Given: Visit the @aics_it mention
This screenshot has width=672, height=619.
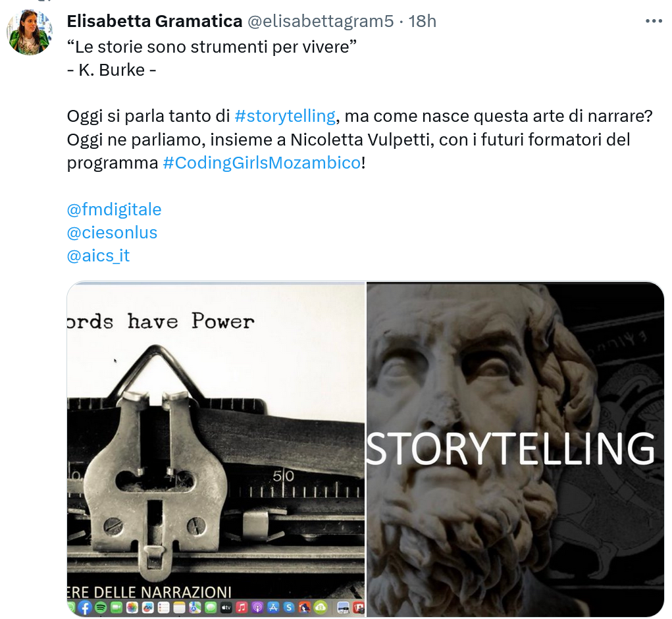Looking at the screenshot, I should [x=98, y=256].
